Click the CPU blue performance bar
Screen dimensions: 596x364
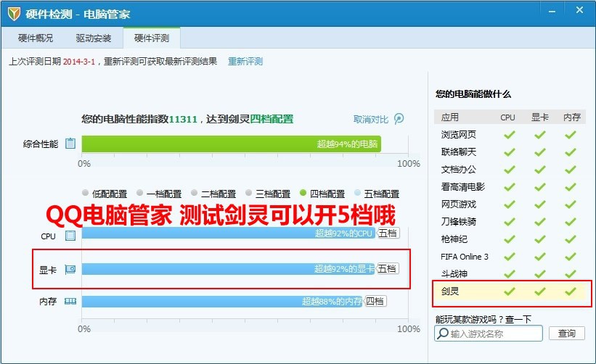[x=229, y=233]
